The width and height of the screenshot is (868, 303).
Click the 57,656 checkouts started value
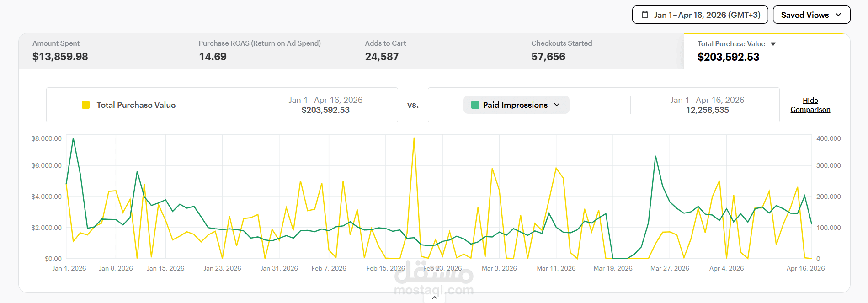tap(548, 57)
